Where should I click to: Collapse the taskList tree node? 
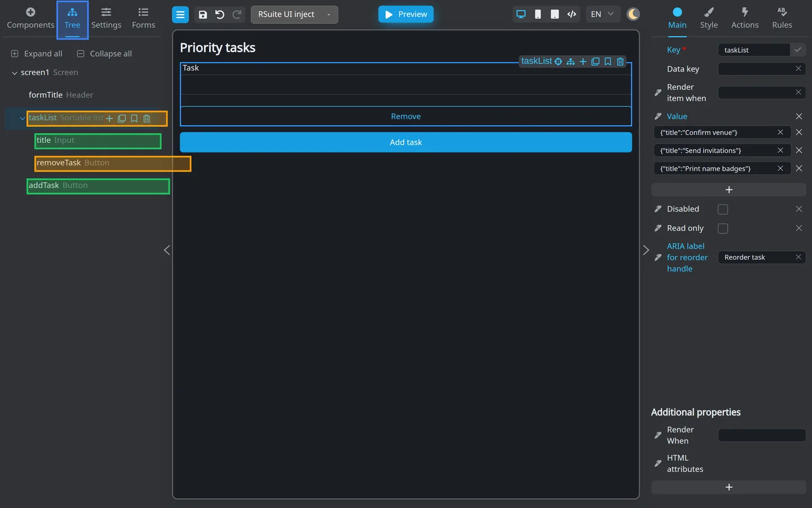(22, 119)
